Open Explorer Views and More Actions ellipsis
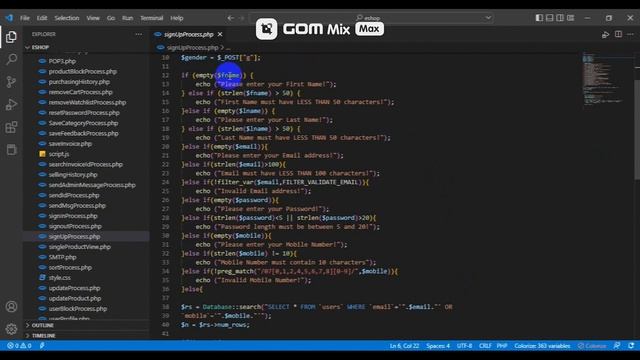The width and height of the screenshot is (640, 360). [x=139, y=34]
